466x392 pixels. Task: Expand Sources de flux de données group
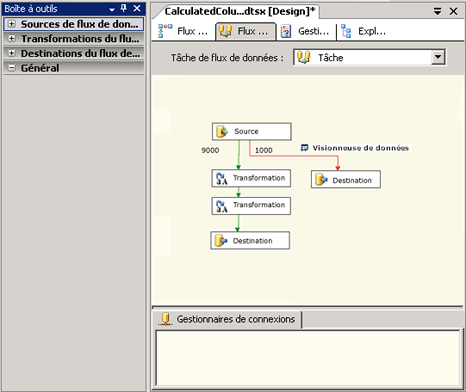pos(11,24)
